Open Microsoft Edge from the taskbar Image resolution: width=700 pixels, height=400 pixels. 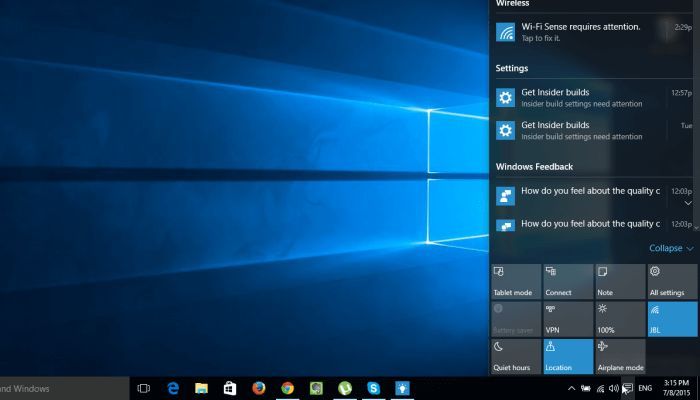172,388
